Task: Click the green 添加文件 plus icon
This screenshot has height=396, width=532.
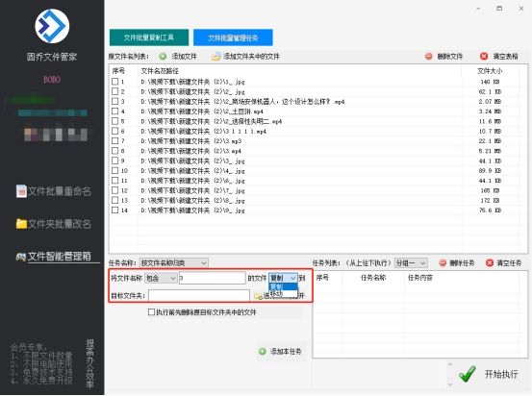Action: pyautogui.click(x=163, y=57)
